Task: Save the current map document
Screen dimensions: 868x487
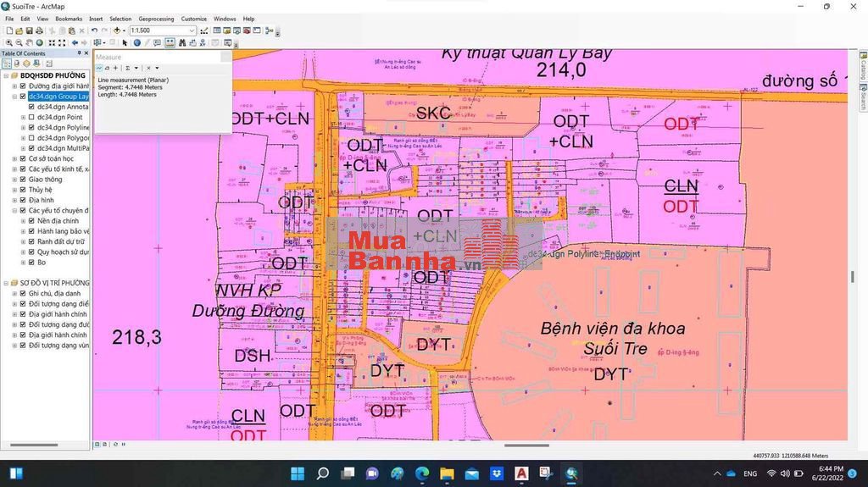Action: point(30,30)
